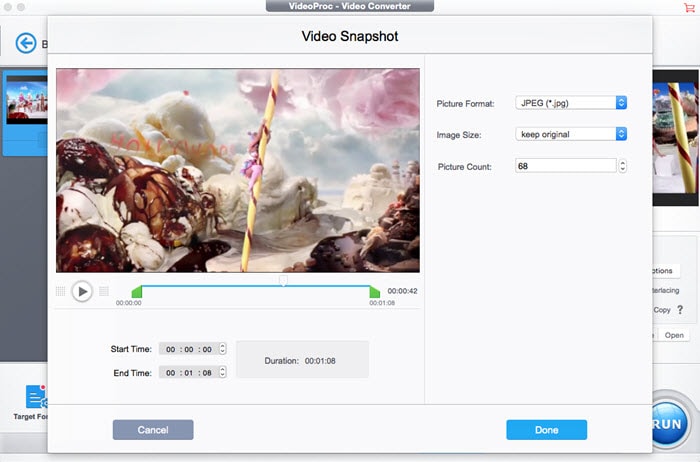Viewport: 700px width, 462px height.
Task: Select the Start Time minutes field
Action: [189, 349]
